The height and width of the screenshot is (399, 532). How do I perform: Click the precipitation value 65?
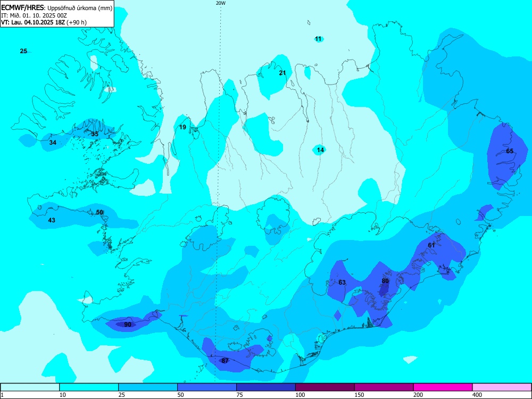click(510, 151)
